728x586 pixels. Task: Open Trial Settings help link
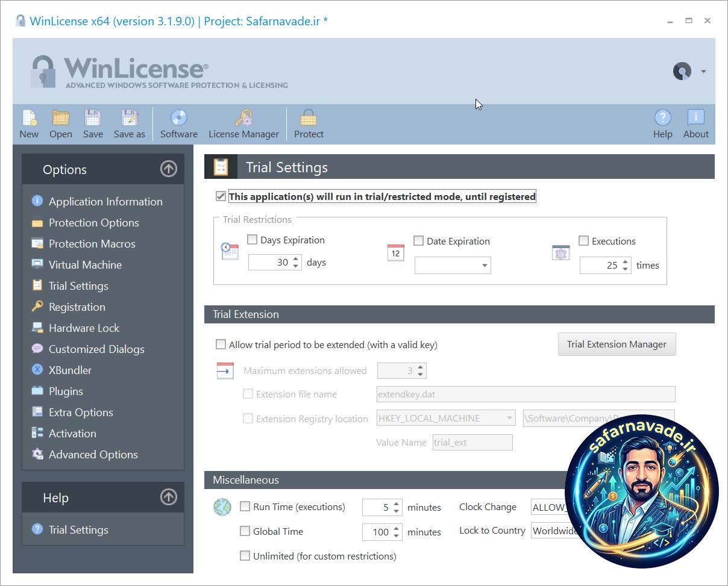[78, 529]
